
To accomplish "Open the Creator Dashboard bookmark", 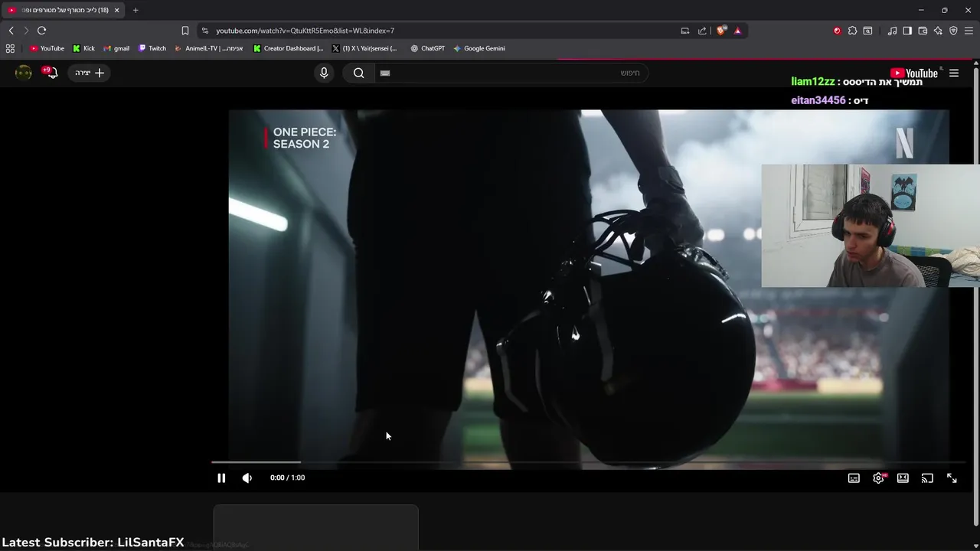I will coord(289,48).
